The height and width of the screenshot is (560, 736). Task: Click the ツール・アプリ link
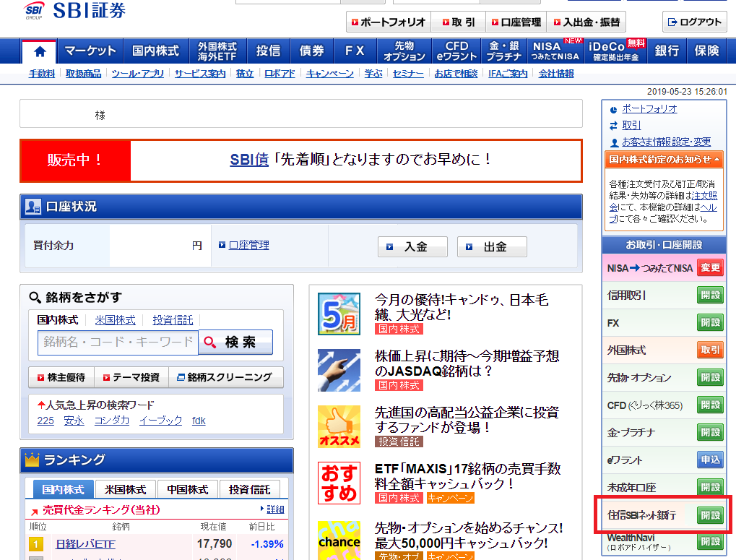[x=137, y=74]
